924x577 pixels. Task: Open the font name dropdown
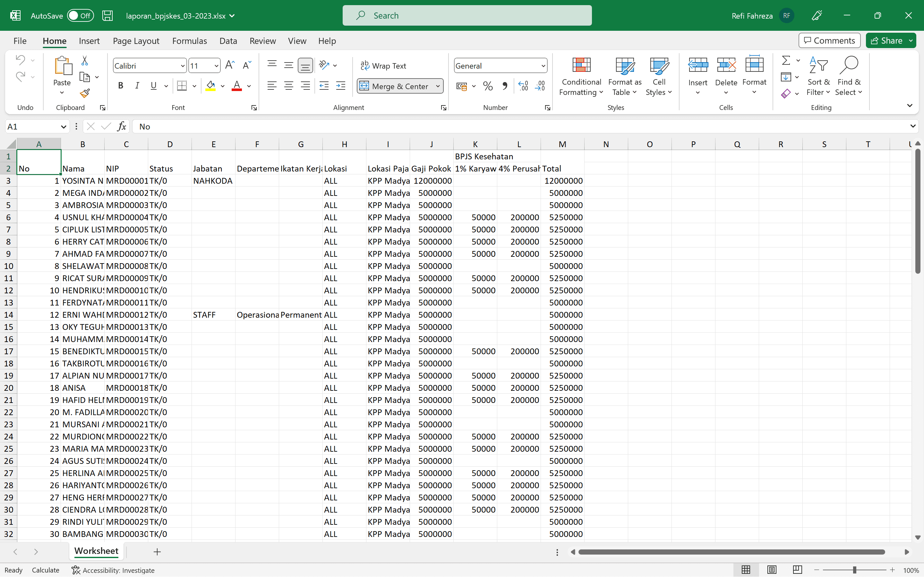tap(183, 66)
